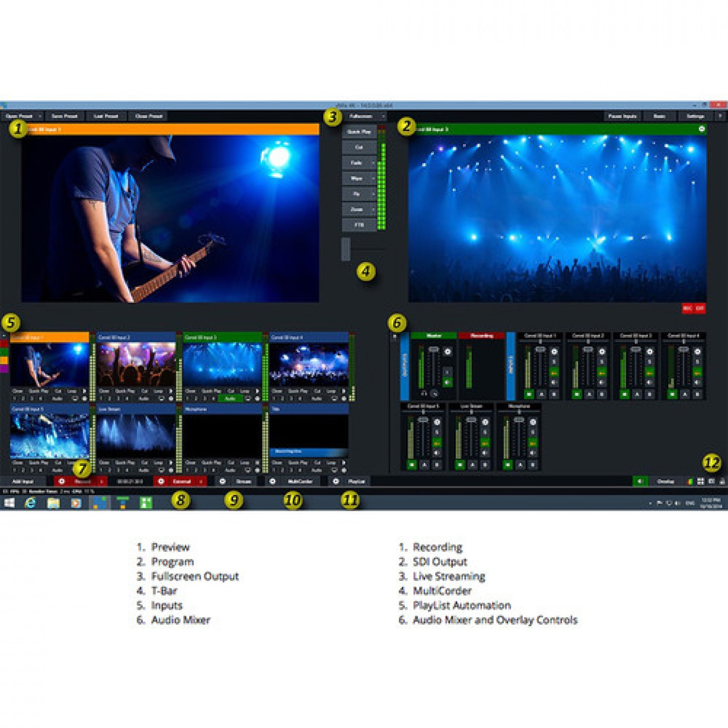Select the green input category tab
The width and height of the screenshot is (728, 728).
pos(4,352)
